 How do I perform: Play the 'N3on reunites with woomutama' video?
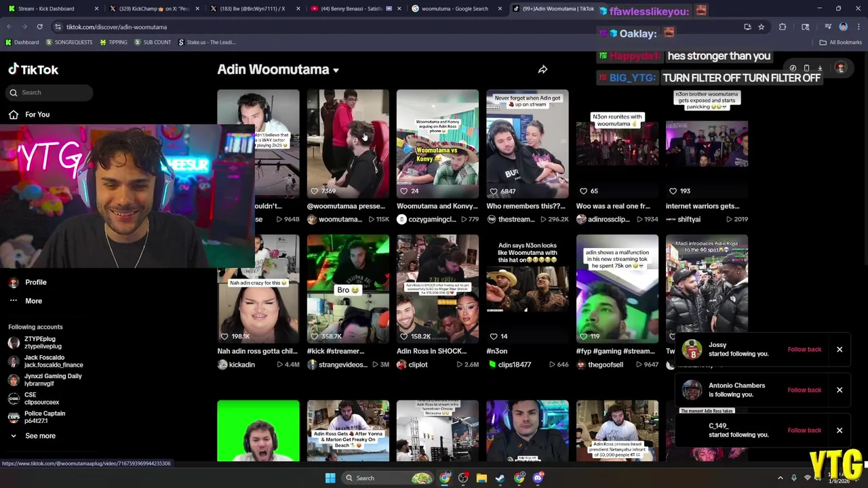click(617, 144)
